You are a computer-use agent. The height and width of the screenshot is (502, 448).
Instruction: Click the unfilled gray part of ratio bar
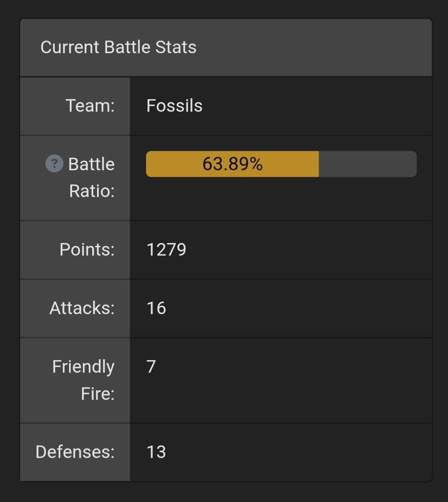[368, 164]
